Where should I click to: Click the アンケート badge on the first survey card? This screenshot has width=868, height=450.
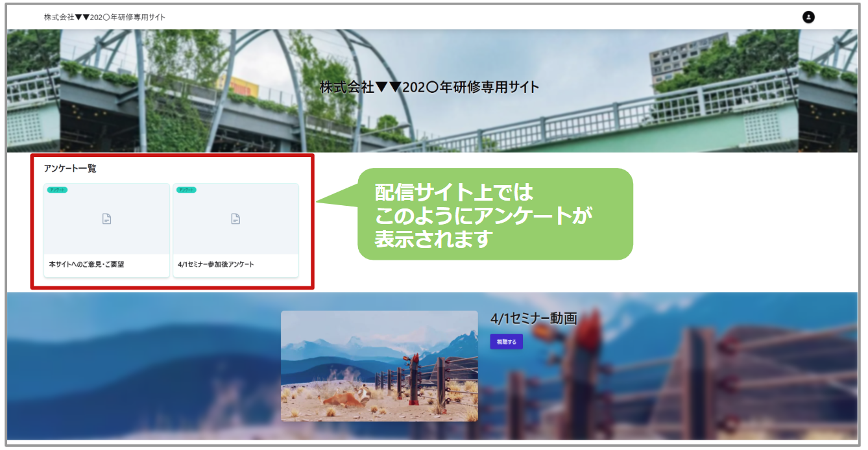[57, 190]
